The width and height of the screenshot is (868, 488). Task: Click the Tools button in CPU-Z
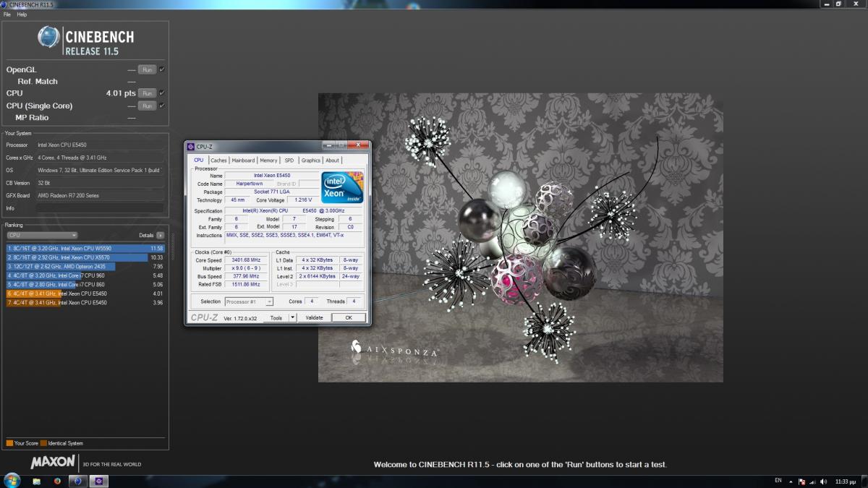[276, 317]
